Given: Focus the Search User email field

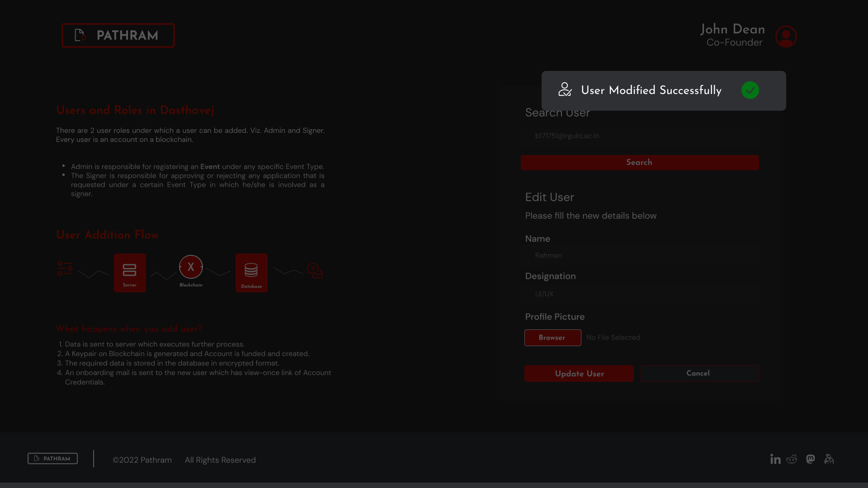Looking at the screenshot, I should pos(639,136).
